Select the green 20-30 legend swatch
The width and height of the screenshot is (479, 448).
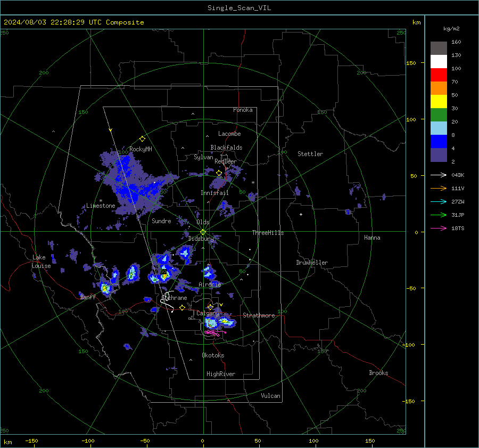(439, 115)
